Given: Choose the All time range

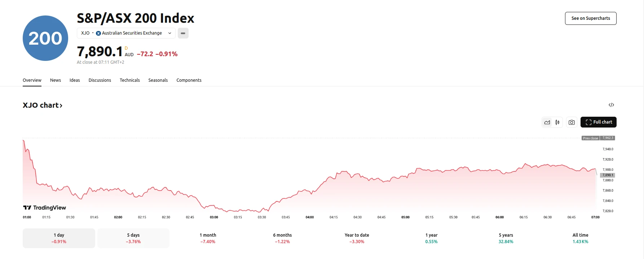Looking at the screenshot, I should point(580,238).
